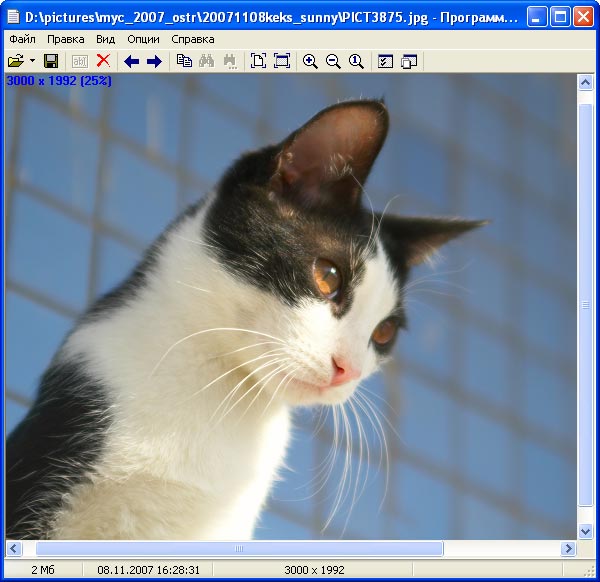600x582 pixels.
Task: Click the horizontal scrollbar right arrow
Action: [568, 548]
